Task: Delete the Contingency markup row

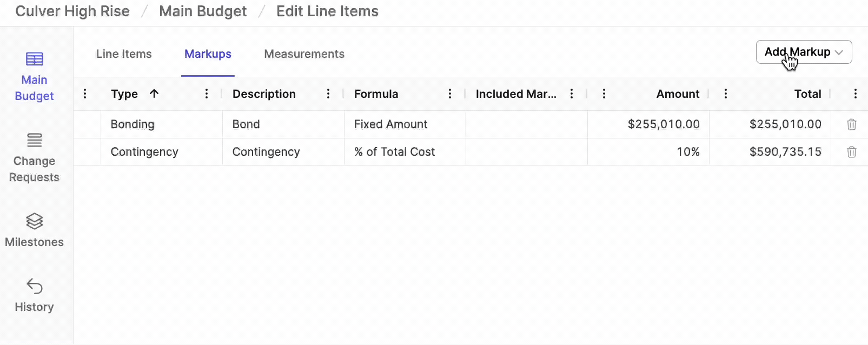Action: pyautogui.click(x=851, y=152)
